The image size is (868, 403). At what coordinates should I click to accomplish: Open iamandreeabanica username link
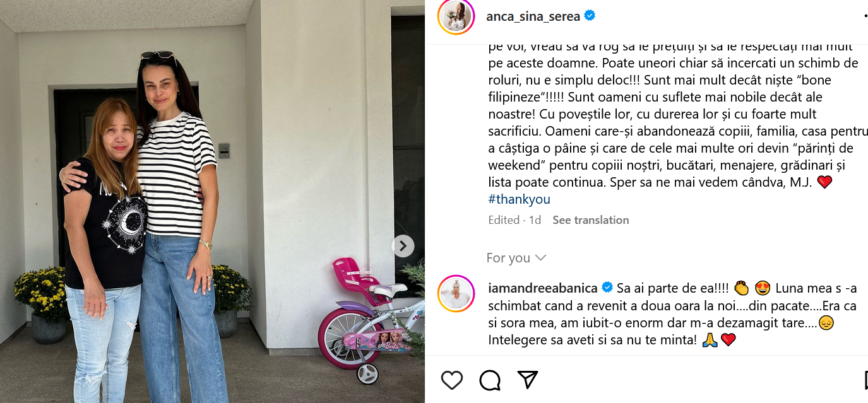click(543, 288)
